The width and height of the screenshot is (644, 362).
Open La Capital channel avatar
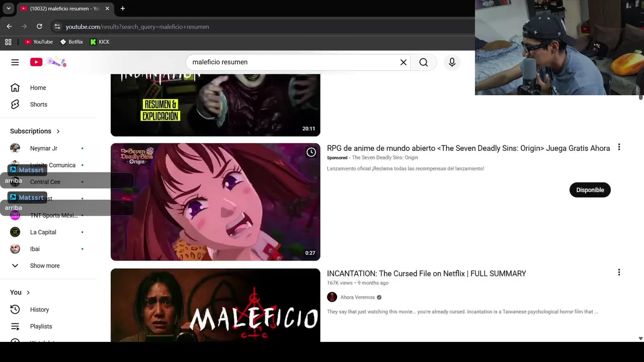[15, 232]
